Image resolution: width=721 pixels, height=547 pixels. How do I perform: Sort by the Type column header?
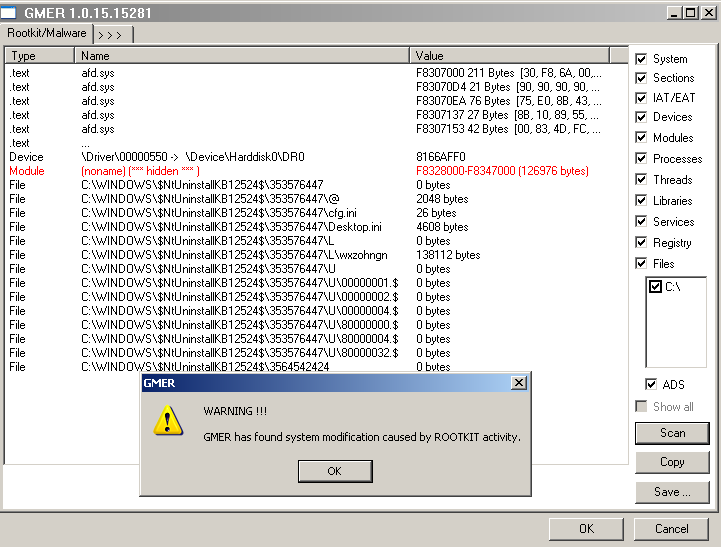point(40,56)
